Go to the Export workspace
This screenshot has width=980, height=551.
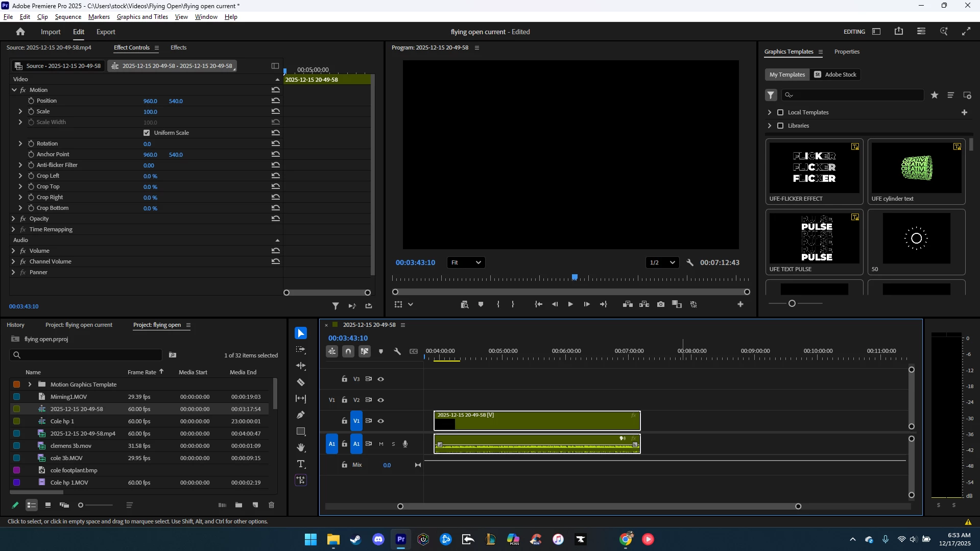pos(106,32)
